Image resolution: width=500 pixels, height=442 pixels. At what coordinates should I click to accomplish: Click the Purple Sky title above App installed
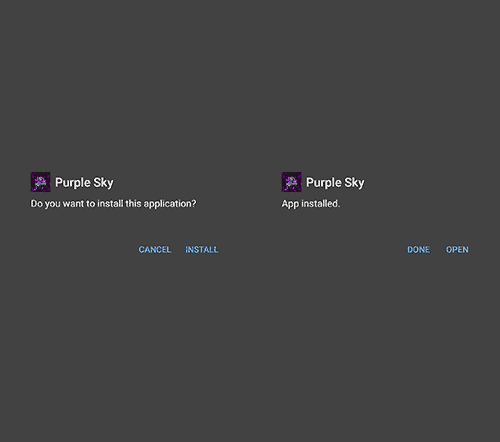[x=335, y=183]
